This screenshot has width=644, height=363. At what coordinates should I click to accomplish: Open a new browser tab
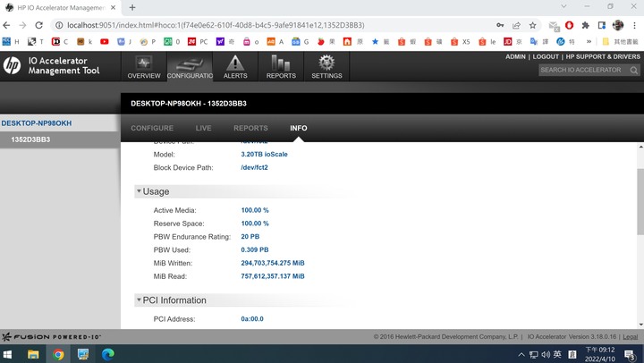(x=132, y=7)
